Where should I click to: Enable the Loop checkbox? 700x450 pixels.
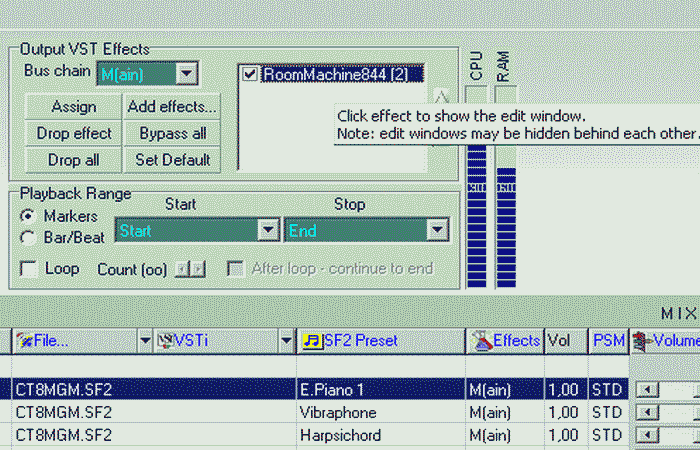point(29,269)
